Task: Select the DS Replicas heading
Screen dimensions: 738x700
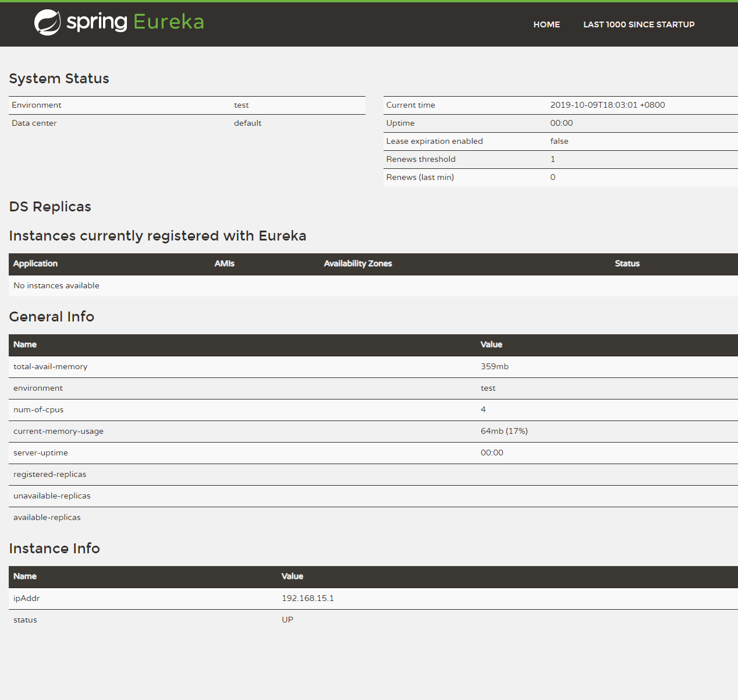Action: pyautogui.click(x=50, y=207)
